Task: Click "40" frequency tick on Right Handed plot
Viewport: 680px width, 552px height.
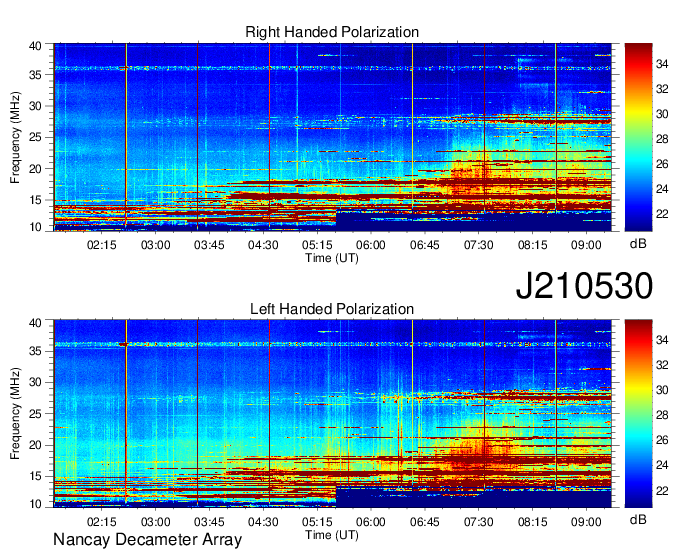Action: coord(35,46)
